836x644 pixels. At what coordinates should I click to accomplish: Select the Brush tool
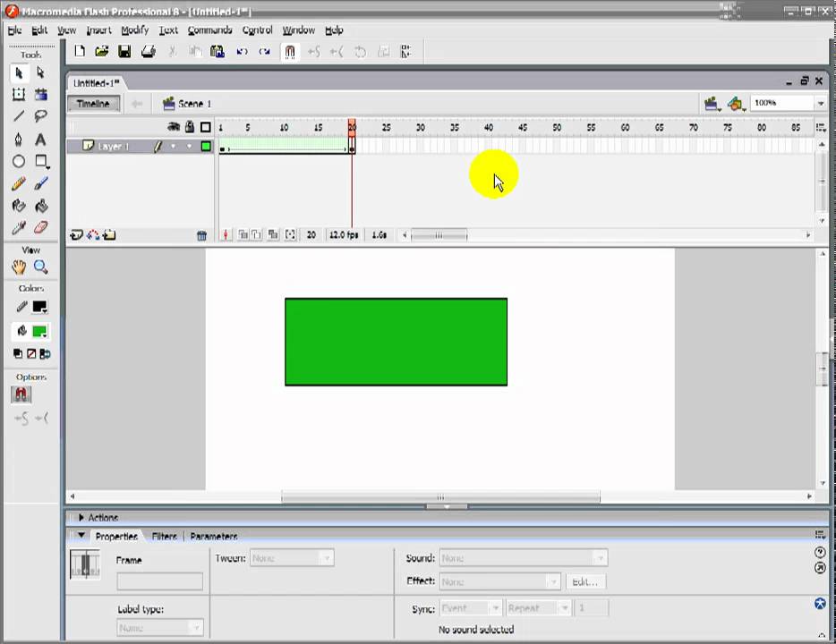[41, 183]
